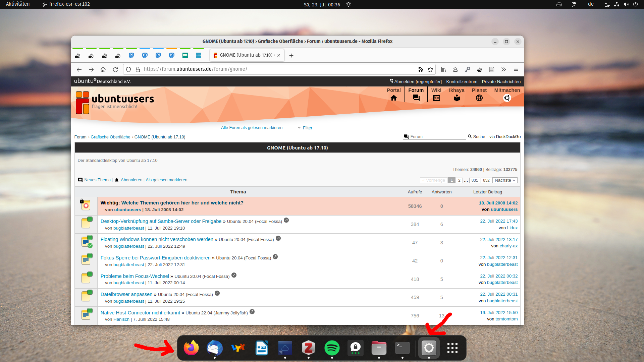Open Firefox hamburger application menu
The height and width of the screenshot is (362, 644).
[x=516, y=69]
